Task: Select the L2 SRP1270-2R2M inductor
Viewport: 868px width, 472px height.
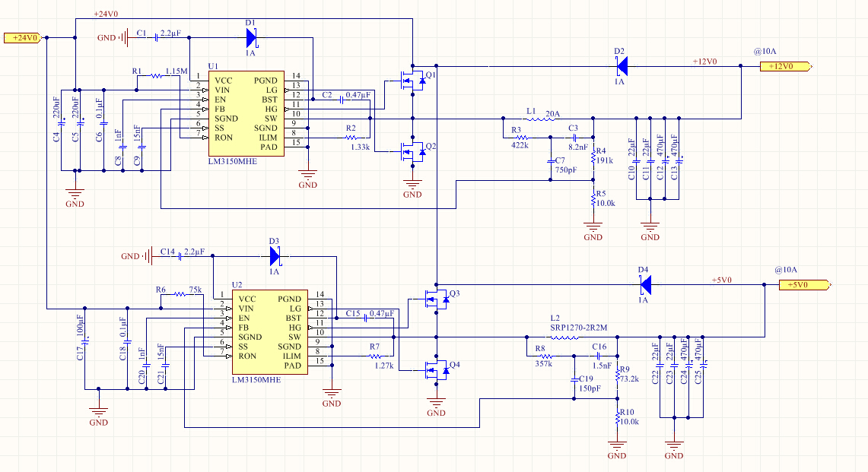Action: [564, 337]
